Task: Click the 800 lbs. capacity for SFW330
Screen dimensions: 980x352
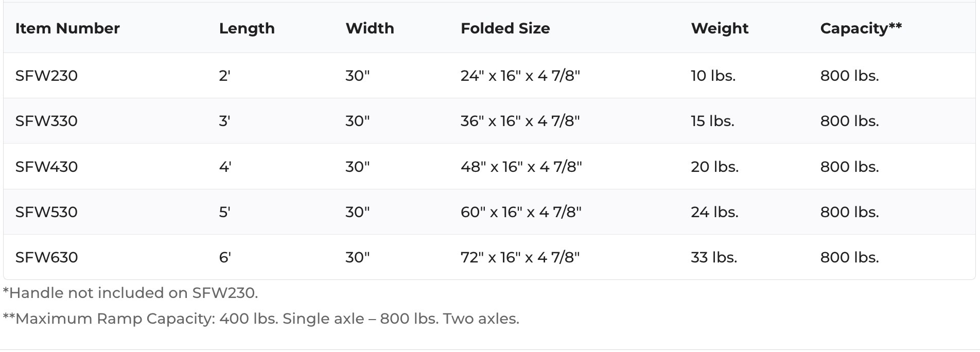Action: pyautogui.click(x=849, y=121)
